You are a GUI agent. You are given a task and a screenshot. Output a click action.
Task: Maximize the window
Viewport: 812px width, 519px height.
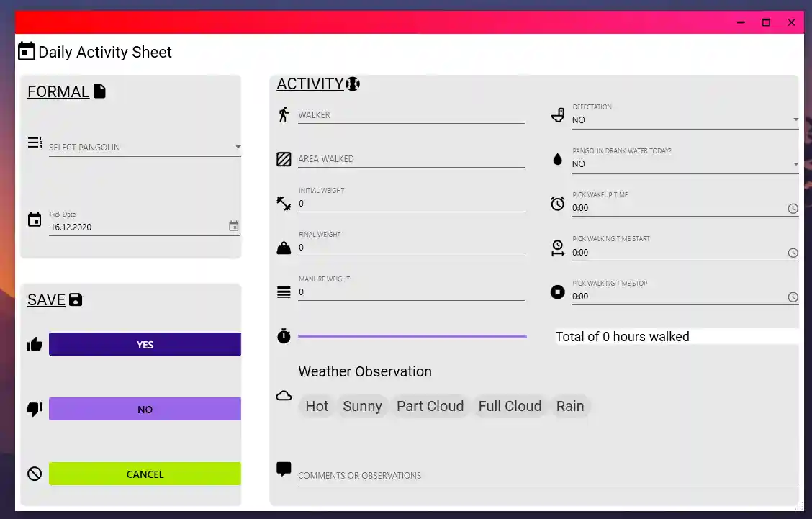click(767, 22)
